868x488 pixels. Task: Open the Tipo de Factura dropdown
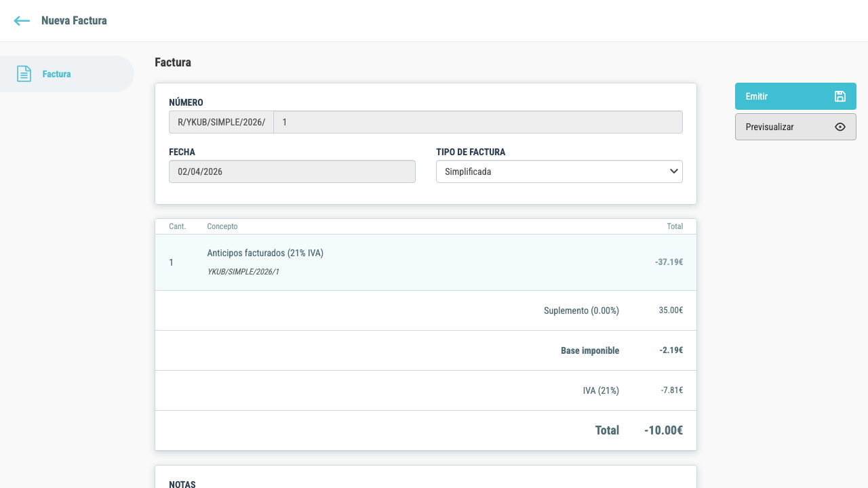559,171
